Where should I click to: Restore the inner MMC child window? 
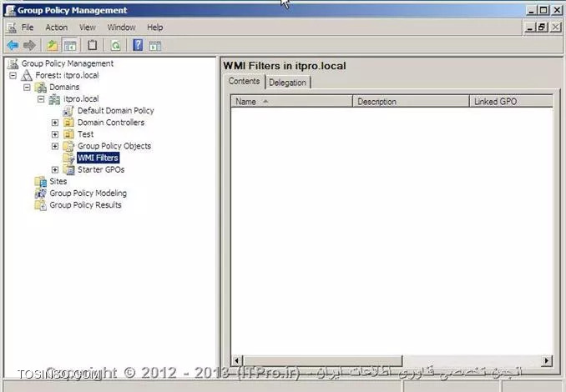click(x=542, y=28)
